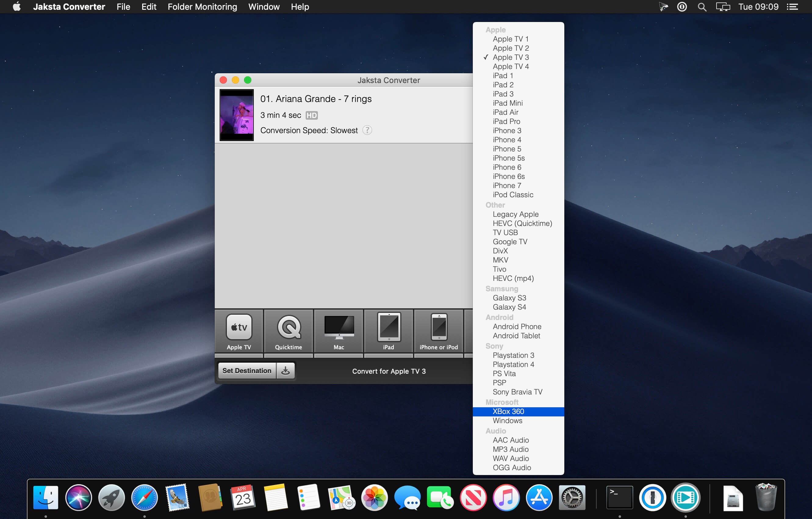Click the conversion speed help question mark

click(x=367, y=130)
